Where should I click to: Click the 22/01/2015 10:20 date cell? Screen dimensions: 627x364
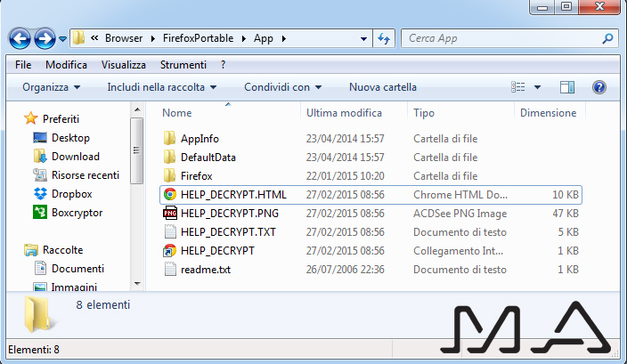click(345, 176)
